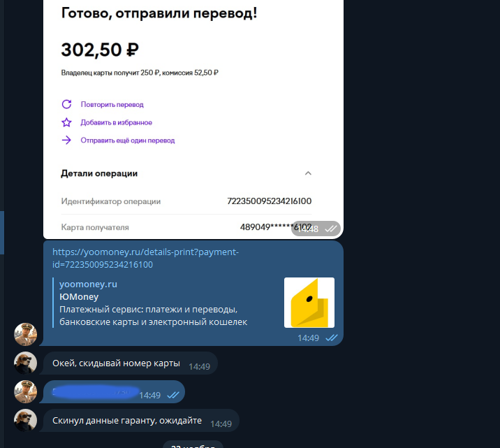This screenshot has height=448, width=500.
Task: Collapse the Детали операции chevron
Action: (x=308, y=173)
